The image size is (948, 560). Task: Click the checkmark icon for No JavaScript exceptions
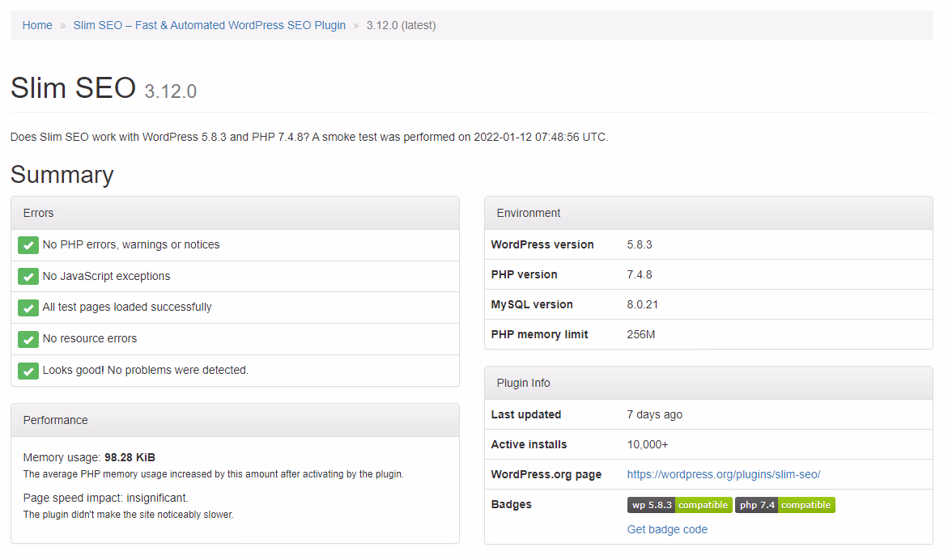click(28, 277)
